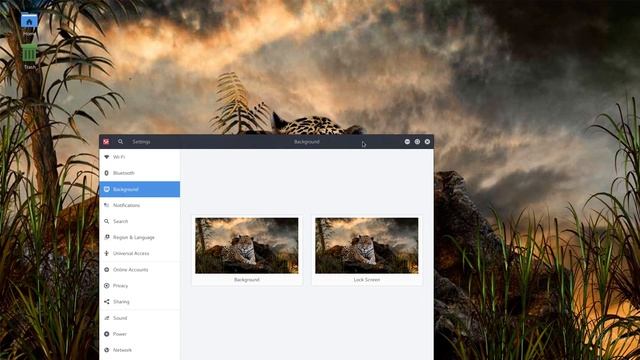Choose the Lock Screen wallpaper thumbnail
The height and width of the screenshot is (360, 640).
pos(367,245)
